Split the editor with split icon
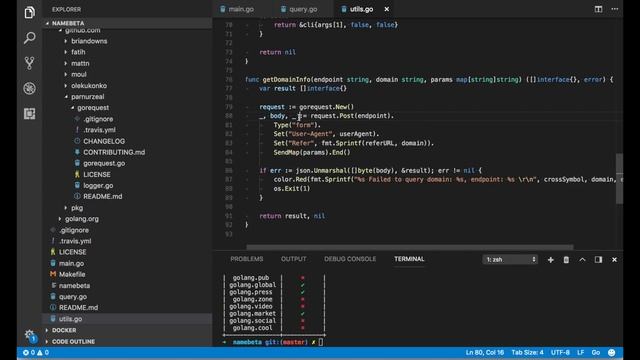This screenshot has height=360, width=640. (x=598, y=9)
